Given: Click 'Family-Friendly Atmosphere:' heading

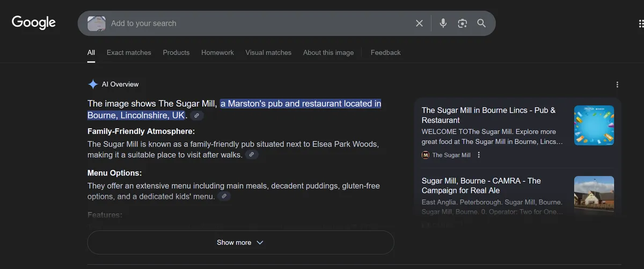Looking at the screenshot, I should pyautogui.click(x=141, y=131).
